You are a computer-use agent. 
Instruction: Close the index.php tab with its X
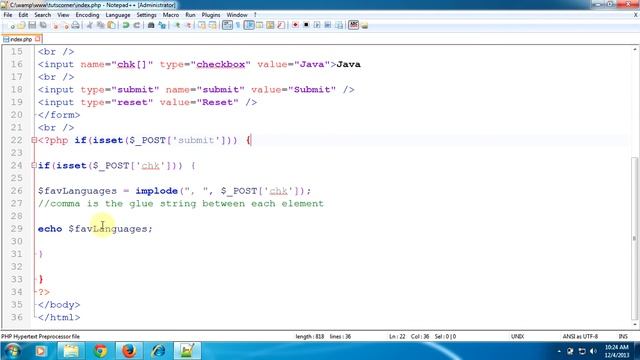pyautogui.click(x=38, y=39)
